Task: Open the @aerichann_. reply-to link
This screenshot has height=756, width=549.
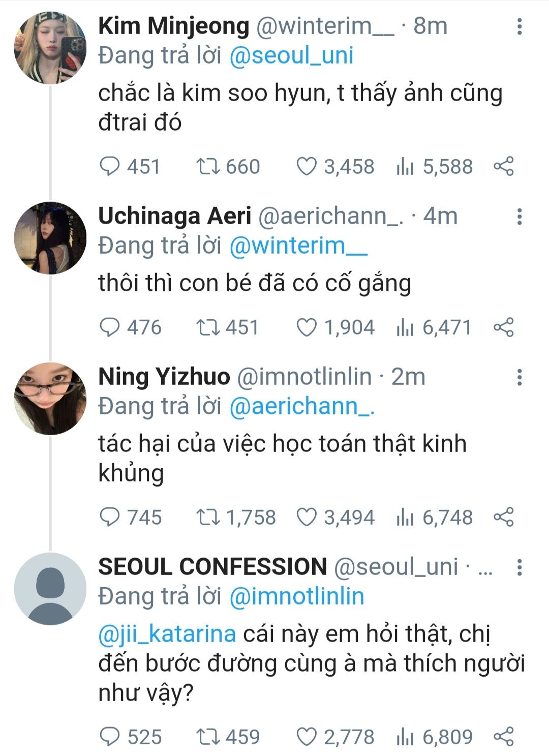Action: [302, 407]
